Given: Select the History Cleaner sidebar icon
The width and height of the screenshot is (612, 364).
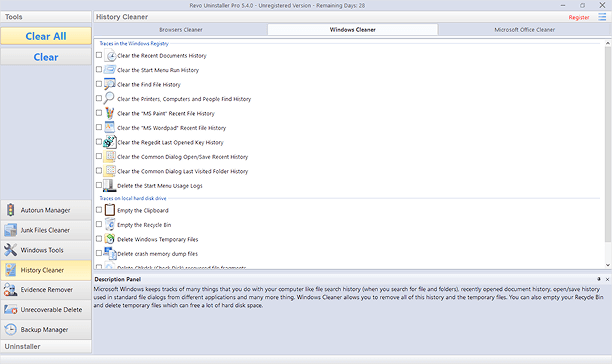Looking at the screenshot, I should pyautogui.click(x=11, y=270).
